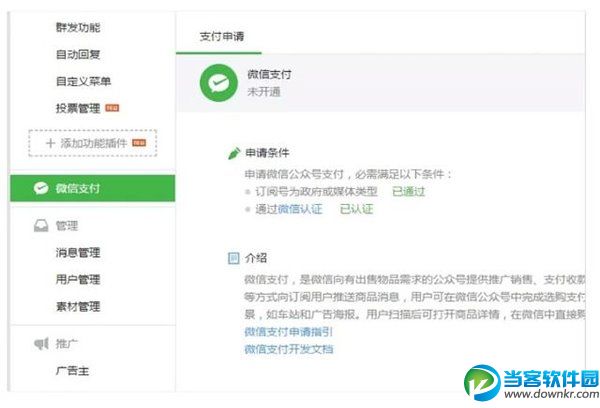Click the 微信支付 sidebar chat bubble icon
Viewport: 600px width, 408px height.
[40, 187]
